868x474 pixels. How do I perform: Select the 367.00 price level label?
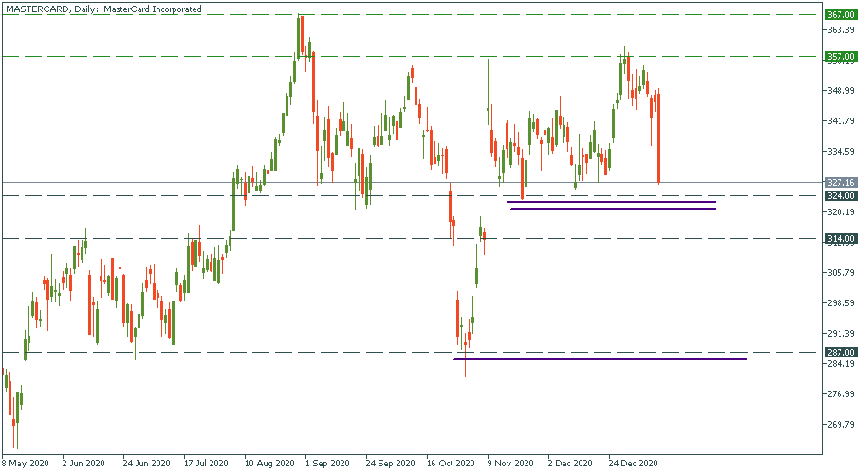coord(838,15)
